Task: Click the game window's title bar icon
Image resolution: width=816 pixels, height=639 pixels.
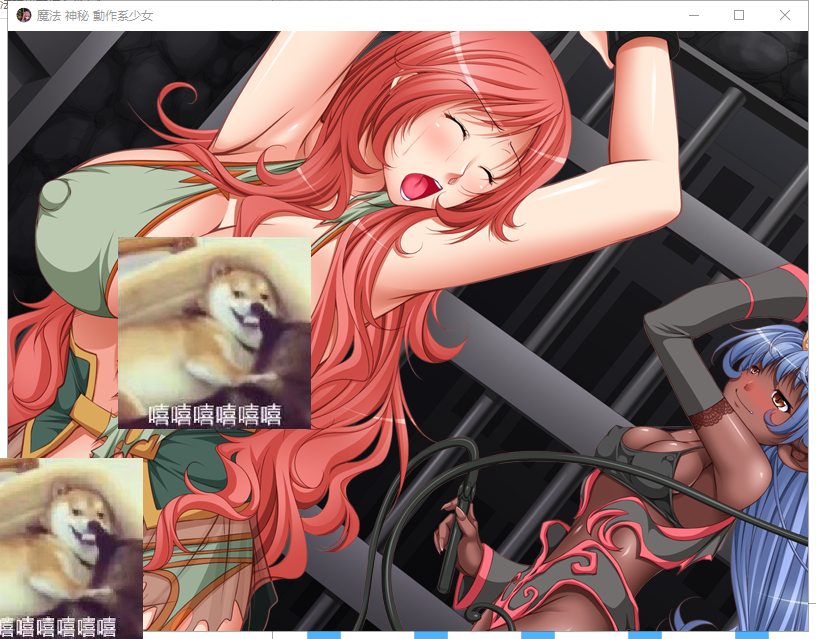Action: tap(23, 16)
